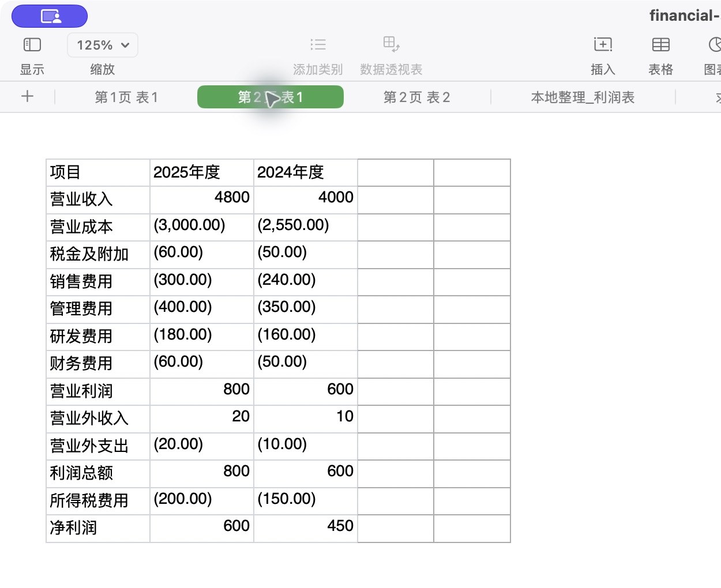Switch to 第2页 表2 tab
Viewport: 721px width, 588px height.
tap(417, 97)
